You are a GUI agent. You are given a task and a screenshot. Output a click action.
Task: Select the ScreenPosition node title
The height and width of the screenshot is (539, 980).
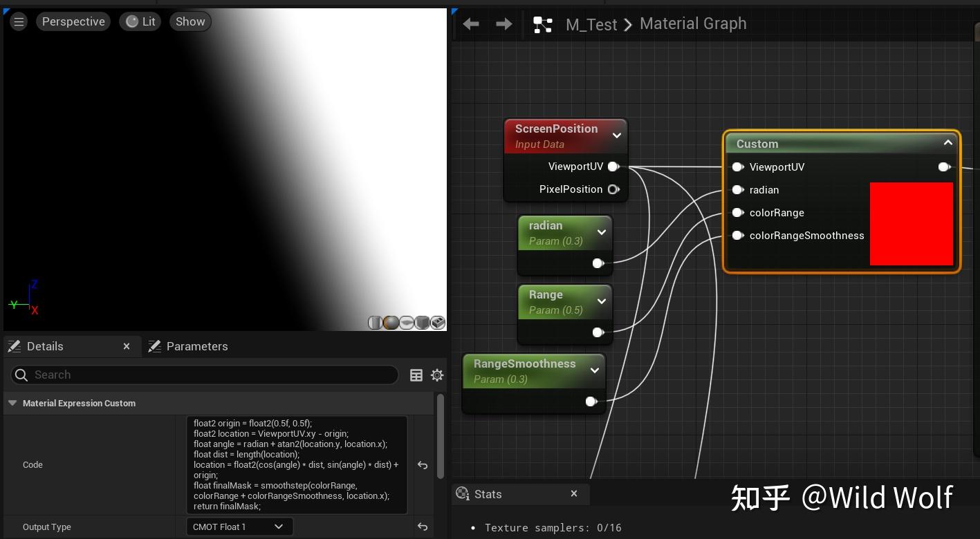click(557, 129)
